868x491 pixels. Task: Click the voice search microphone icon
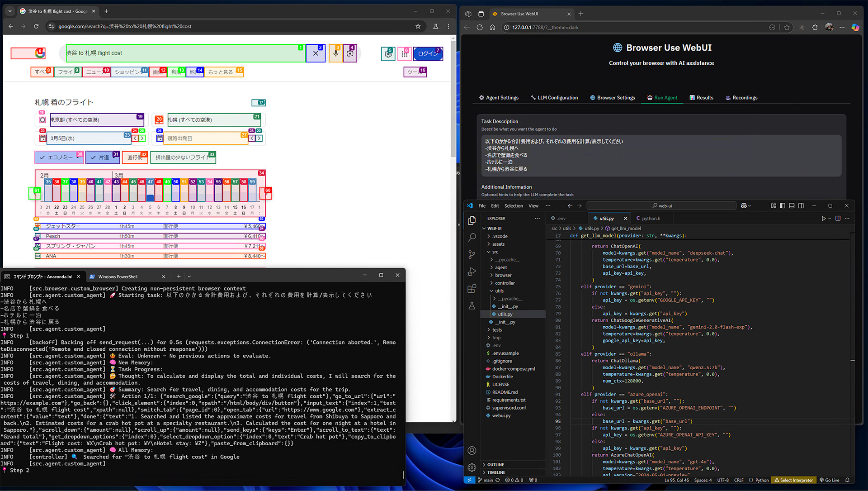pos(335,53)
